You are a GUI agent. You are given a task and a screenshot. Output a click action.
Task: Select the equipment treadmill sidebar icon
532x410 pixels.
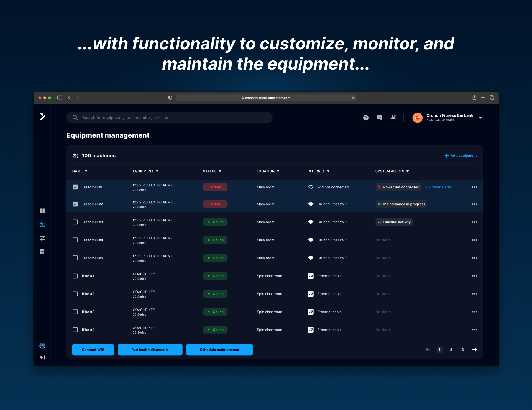(x=42, y=224)
